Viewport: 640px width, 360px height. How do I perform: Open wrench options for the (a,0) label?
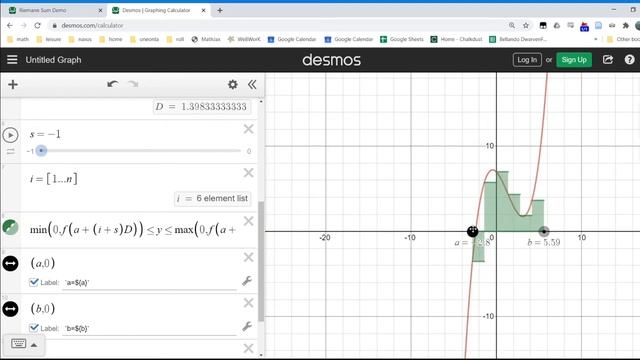click(247, 281)
